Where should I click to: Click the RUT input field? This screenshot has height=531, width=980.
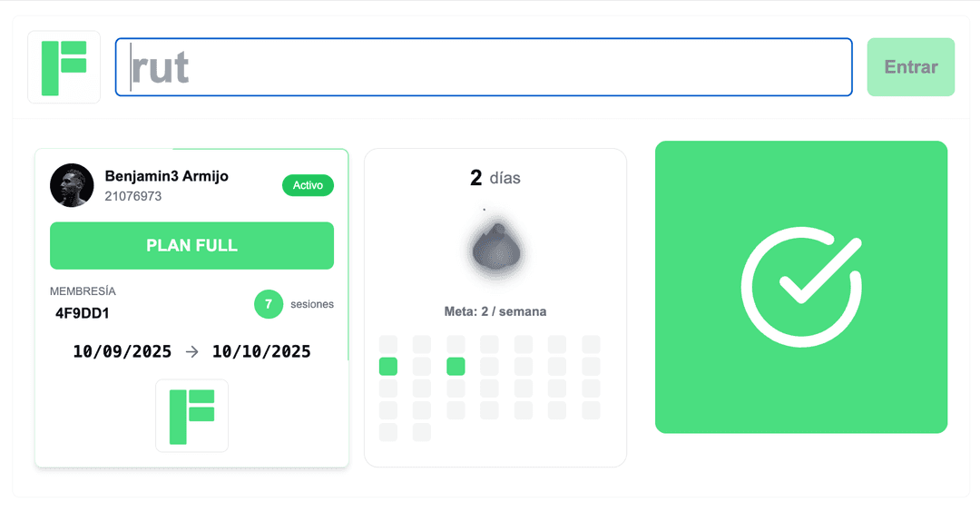click(x=483, y=66)
